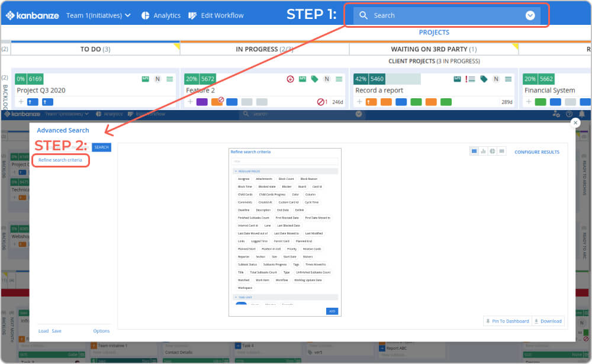Open the Project Q3 2020 card title
Screen dimensions: 592x364
41,90
